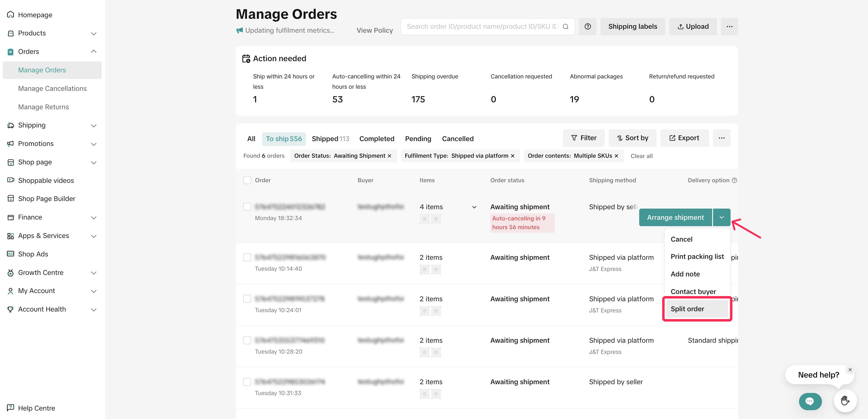Screen dimensions: 868x419
Task: Click the Export button
Action: click(x=684, y=138)
